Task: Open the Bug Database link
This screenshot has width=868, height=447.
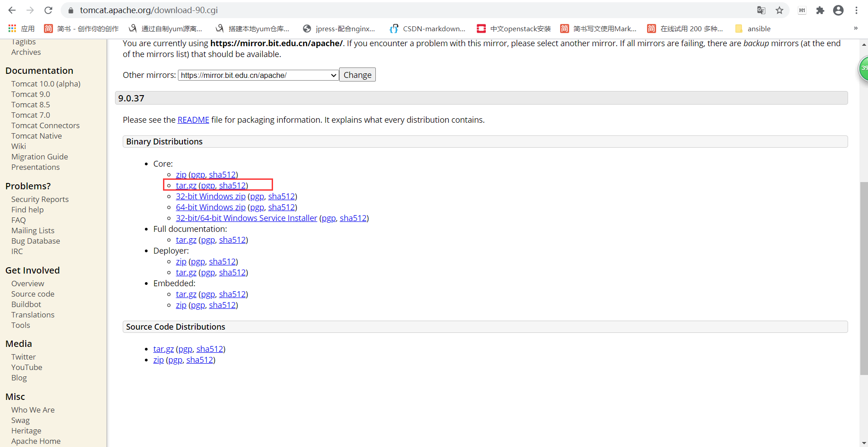Action: tap(35, 241)
